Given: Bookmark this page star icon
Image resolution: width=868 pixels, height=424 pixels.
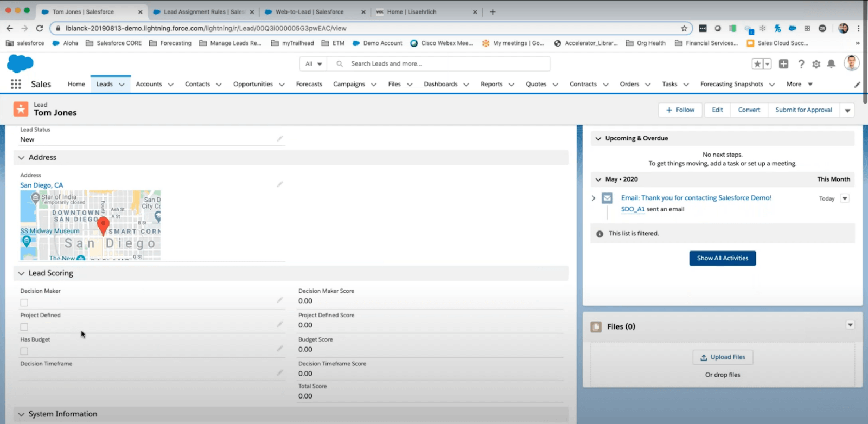Looking at the screenshot, I should pyautogui.click(x=684, y=28).
